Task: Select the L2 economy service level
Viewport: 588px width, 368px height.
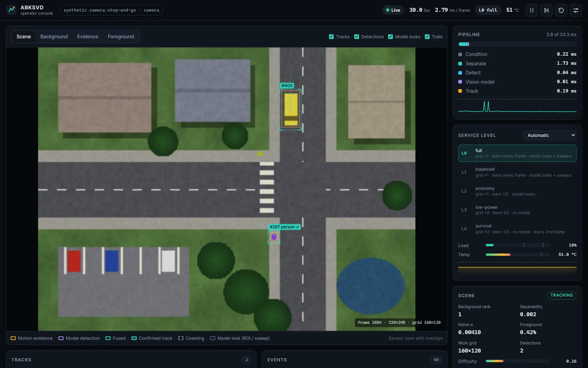Action: tap(517, 191)
